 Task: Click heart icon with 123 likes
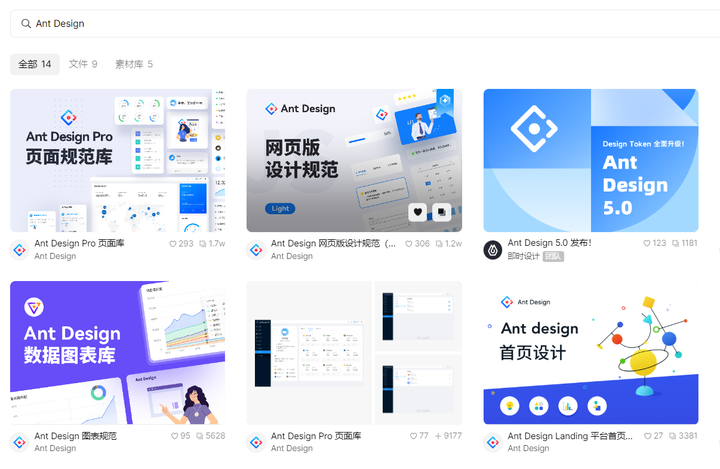(x=647, y=243)
